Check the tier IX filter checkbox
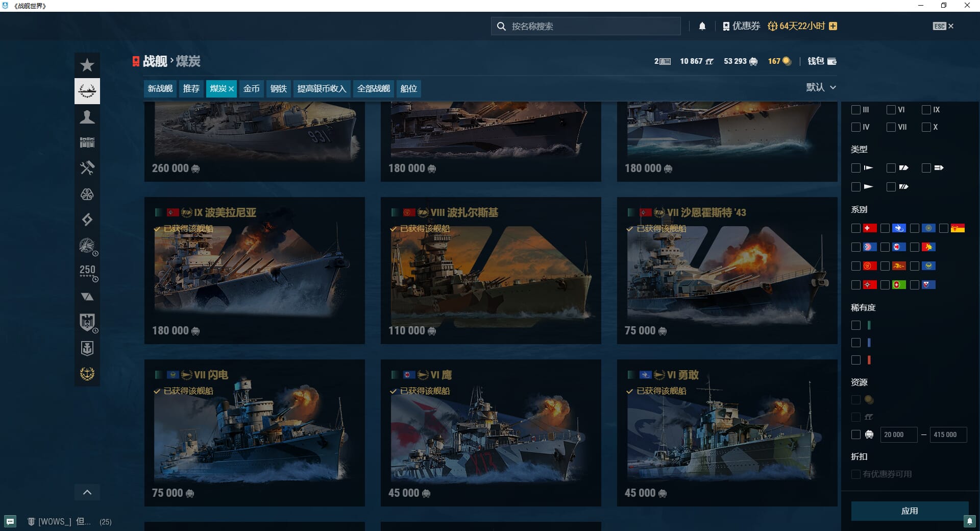Viewport: 980px width, 531px height. (x=926, y=110)
